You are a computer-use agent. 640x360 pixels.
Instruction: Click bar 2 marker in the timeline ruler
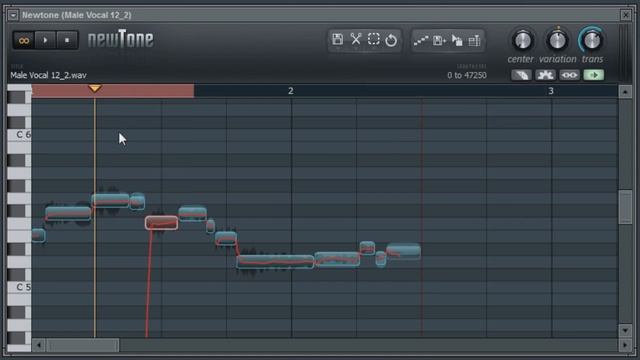tap(291, 91)
